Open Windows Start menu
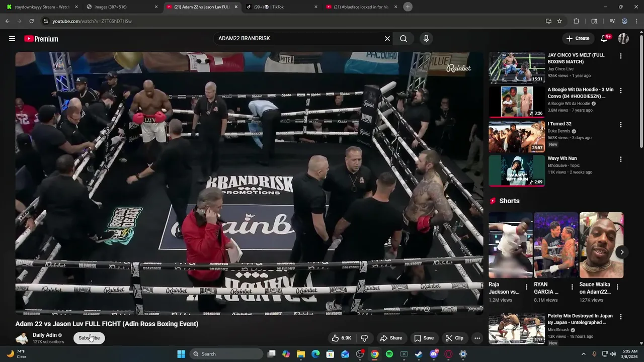Viewport: 644px width, 362px height. 181,354
